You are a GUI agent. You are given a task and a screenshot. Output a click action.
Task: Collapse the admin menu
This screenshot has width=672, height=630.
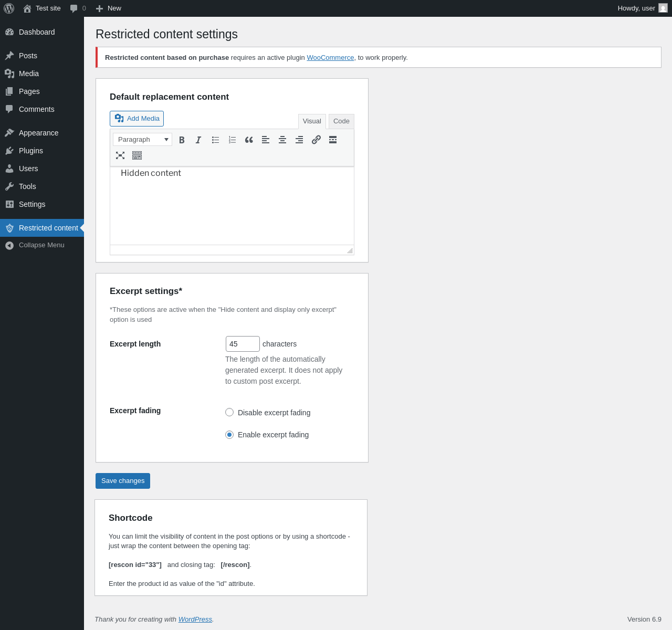point(42,245)
